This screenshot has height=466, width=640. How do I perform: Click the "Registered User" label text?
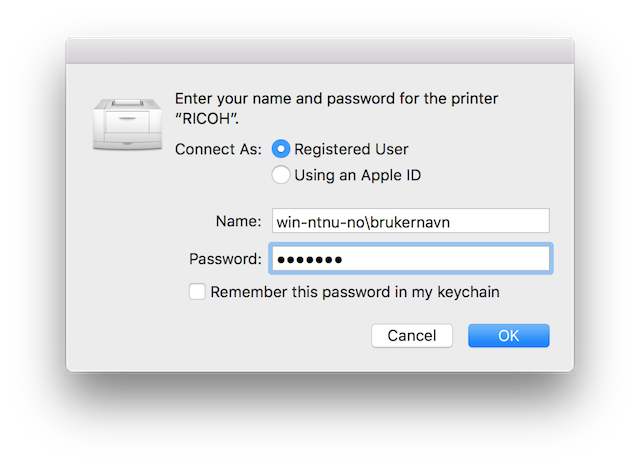point(351,149)
